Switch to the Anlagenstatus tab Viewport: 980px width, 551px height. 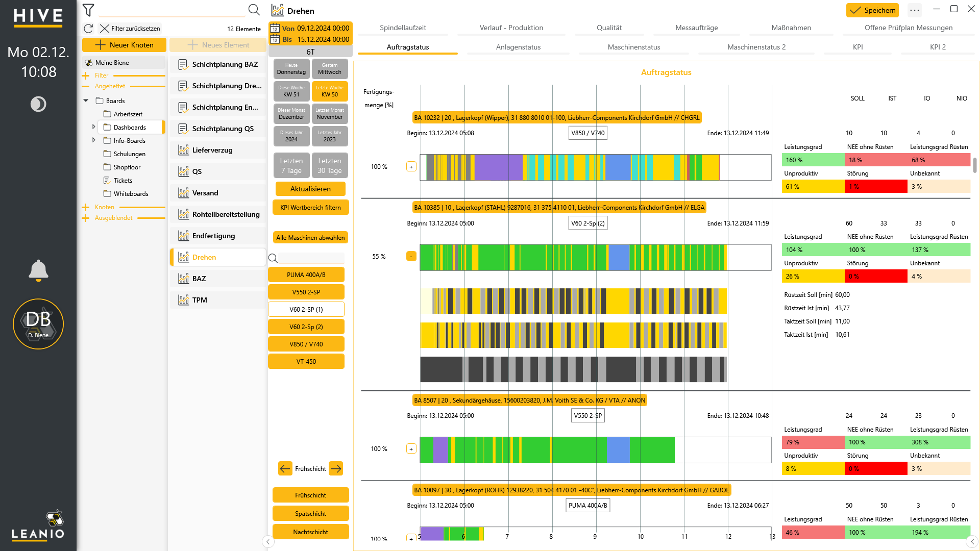coord(518,47)
